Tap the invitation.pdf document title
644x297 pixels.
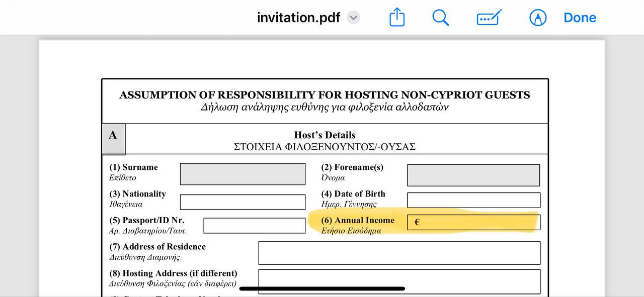click(x=298, y=18)
